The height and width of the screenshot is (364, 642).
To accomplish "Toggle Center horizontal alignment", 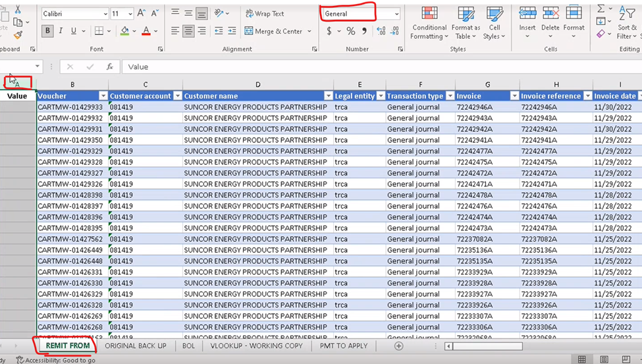I will point(188,31).
